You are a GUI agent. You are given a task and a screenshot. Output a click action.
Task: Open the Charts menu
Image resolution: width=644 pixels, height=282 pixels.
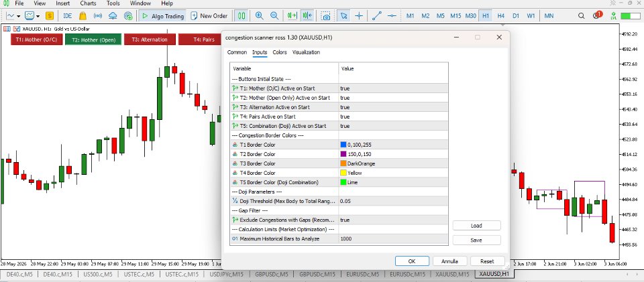(x=89, y=3)
